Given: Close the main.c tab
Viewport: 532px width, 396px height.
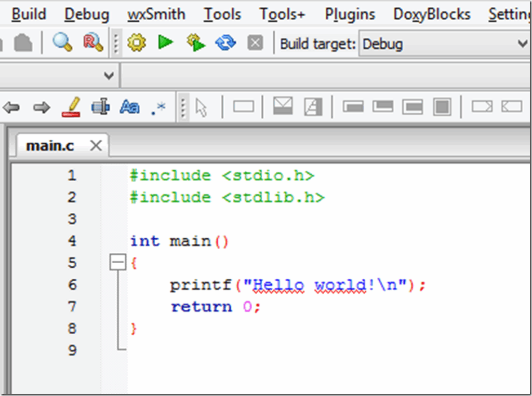Looking at the screenshot, I should click(96, 146).
